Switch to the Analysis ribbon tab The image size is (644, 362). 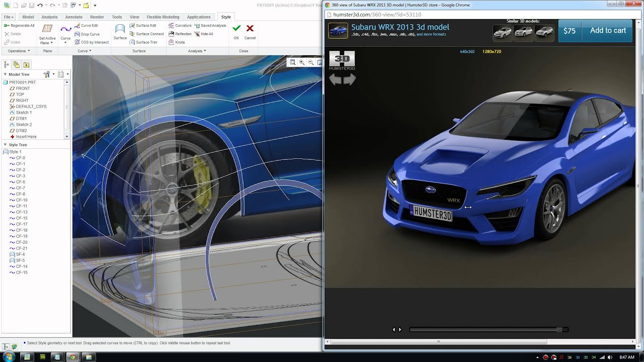tap(49, 17)
